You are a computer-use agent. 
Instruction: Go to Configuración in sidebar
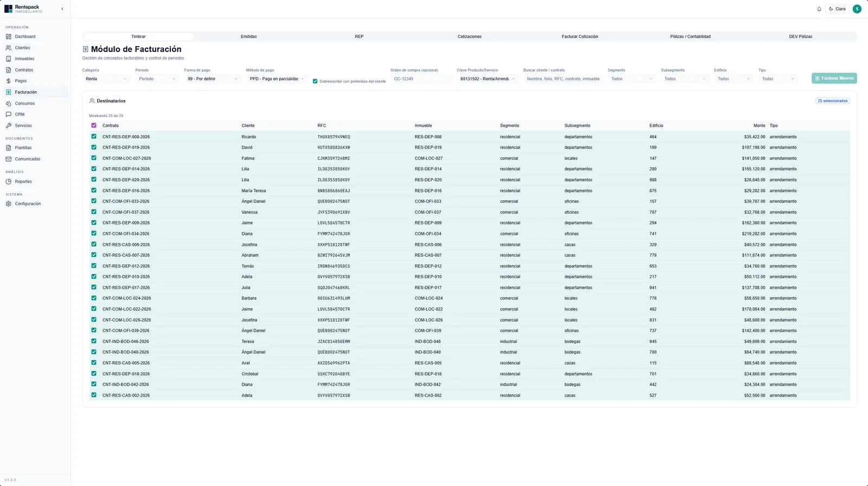[35, 204]
